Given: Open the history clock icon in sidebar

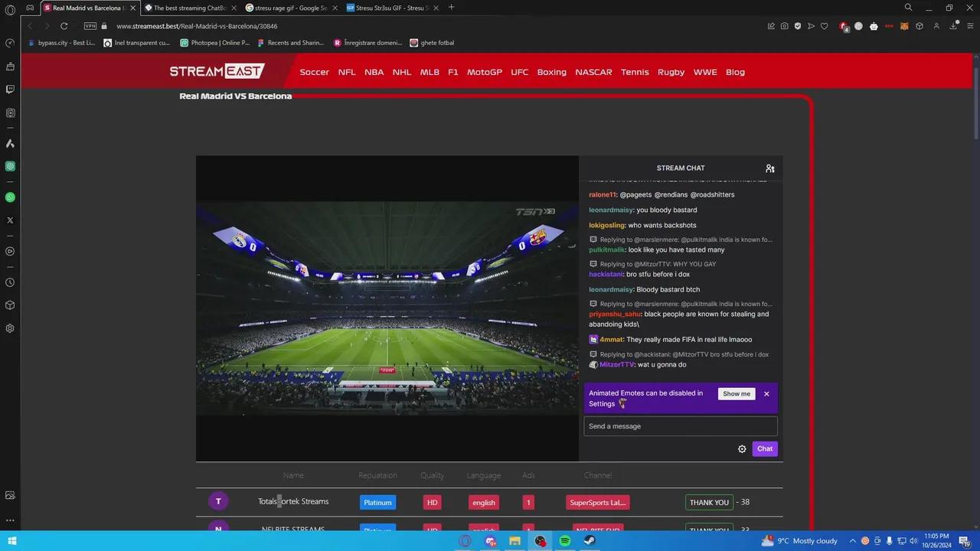Looking at the screenshot, I should [x=10, y=282].
